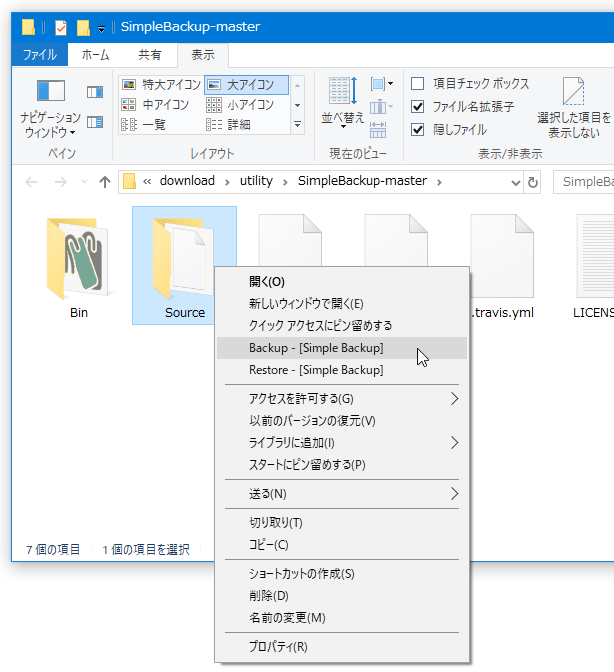Expand 送る submenu
The image size is (614, 672).
point(455,494)
